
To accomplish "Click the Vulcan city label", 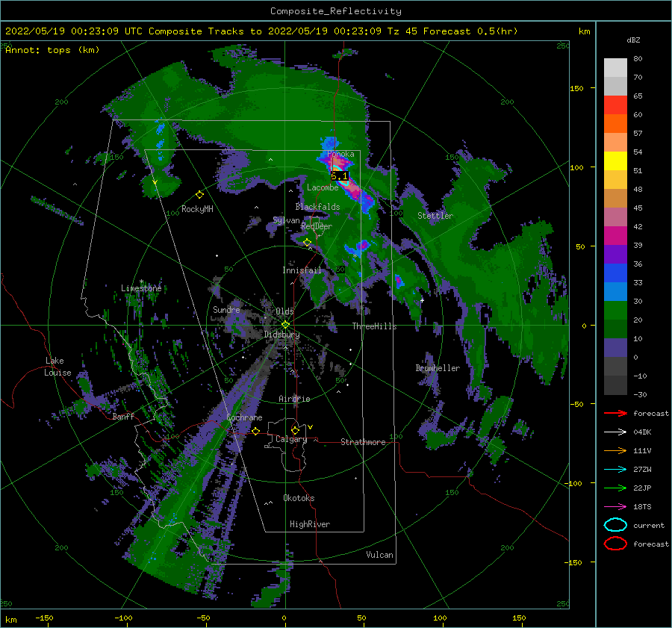I will click(380, 555).
